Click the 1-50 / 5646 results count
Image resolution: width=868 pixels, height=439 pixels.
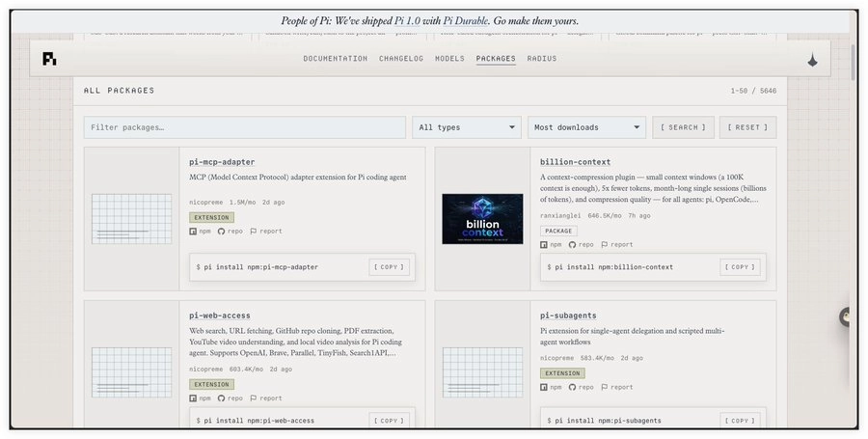pos(753,91)
